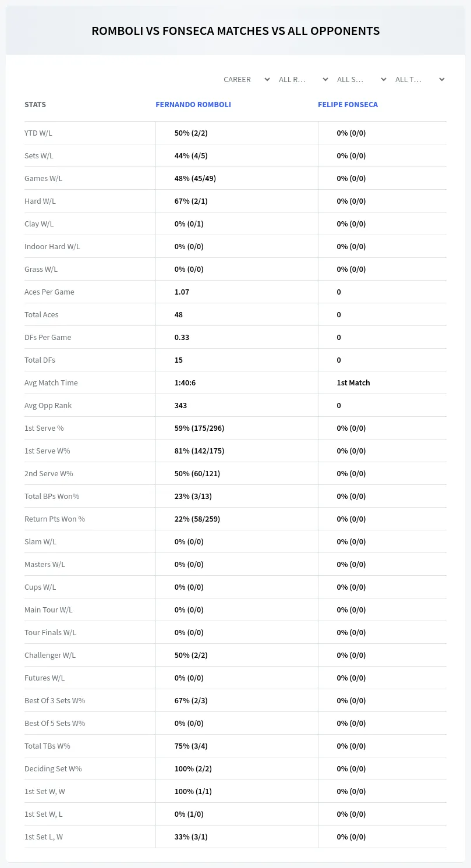The width and height of the screenshot is (471, 868).
Task: Click the chevron arrow beside CAREER
Action: coord(267,79)
